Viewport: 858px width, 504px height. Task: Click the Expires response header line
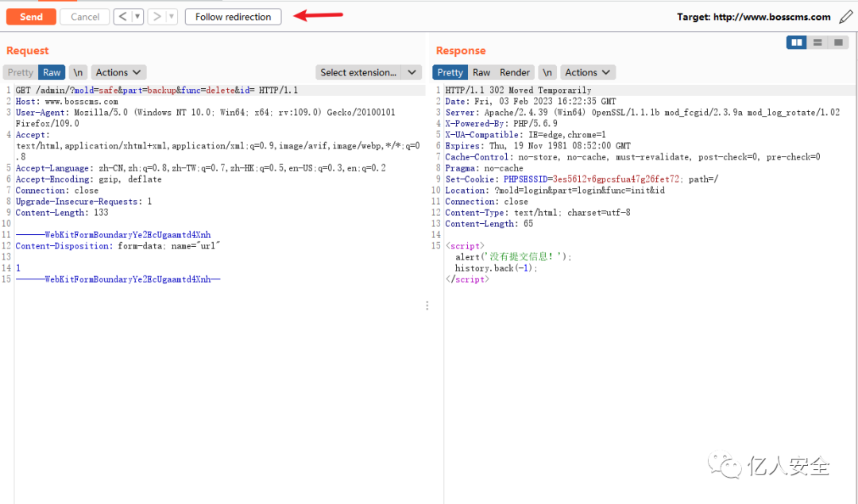tap(538, 146)
